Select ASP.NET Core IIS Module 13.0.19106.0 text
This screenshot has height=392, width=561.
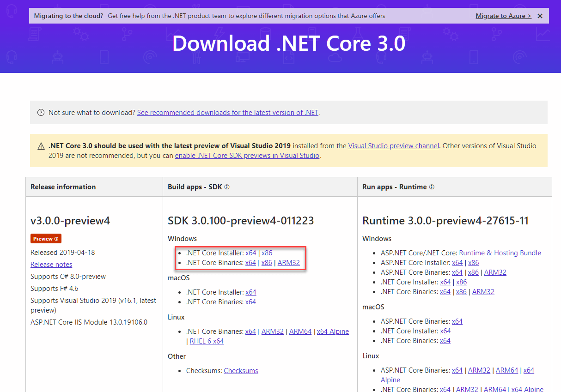coord(89,322)
